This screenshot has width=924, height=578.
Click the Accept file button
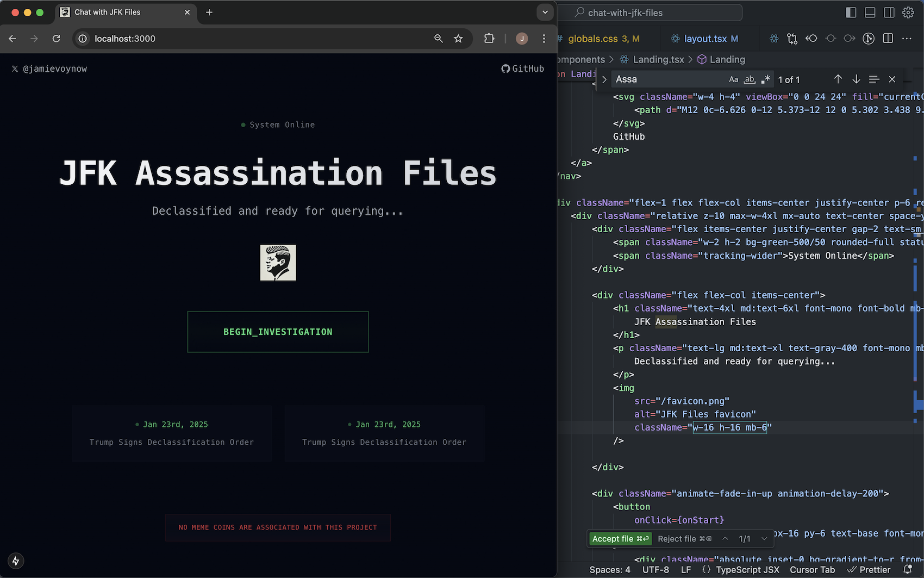[620, 539]
